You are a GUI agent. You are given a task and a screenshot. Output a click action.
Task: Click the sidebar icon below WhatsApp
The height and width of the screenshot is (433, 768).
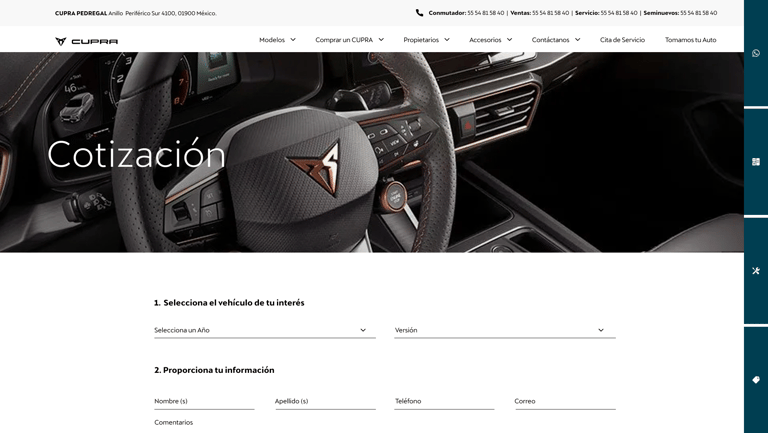(756, 162)
